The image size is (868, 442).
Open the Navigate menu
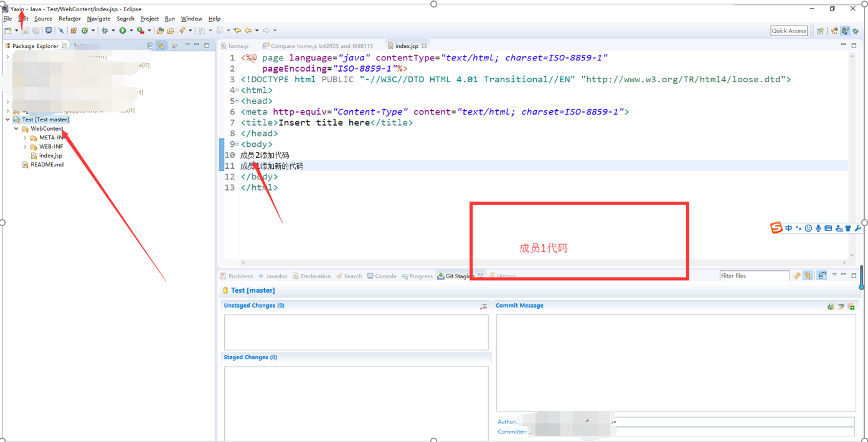[x=98, y=19]
